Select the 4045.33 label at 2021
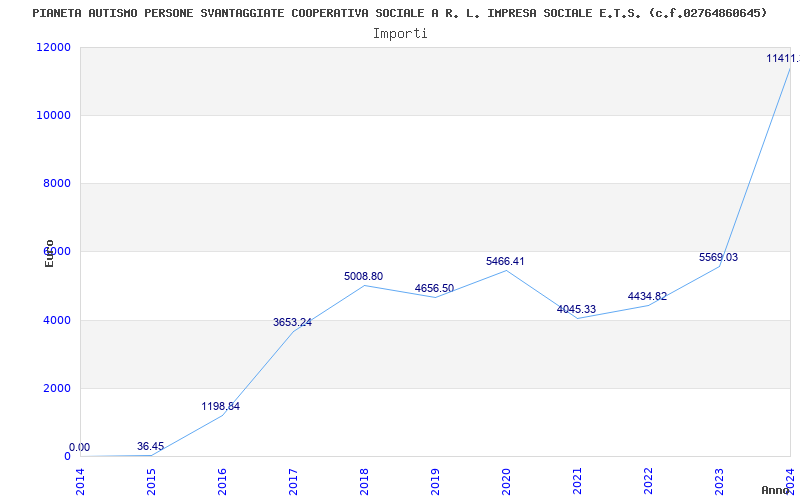This screenshot has width=800, height=500. [x=576, y=310]
